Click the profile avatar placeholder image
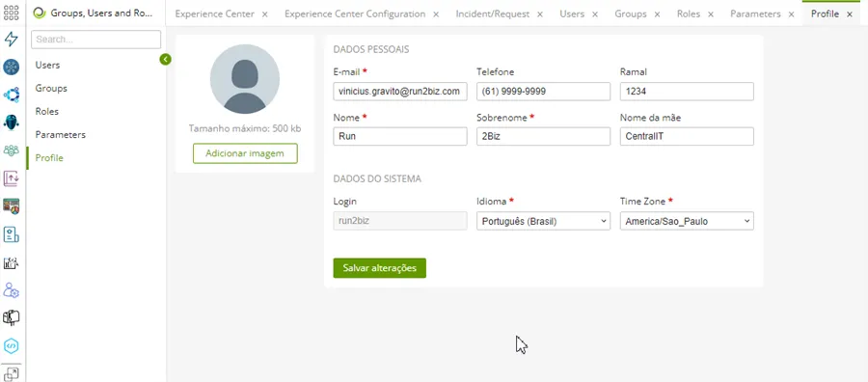Screen dimensions: 868x382 pyautogui.click(x=245, y=79)
